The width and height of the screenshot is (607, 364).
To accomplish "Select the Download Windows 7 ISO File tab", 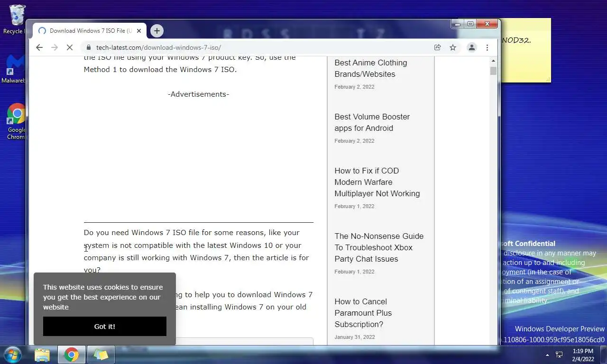I will pos(89,31).
